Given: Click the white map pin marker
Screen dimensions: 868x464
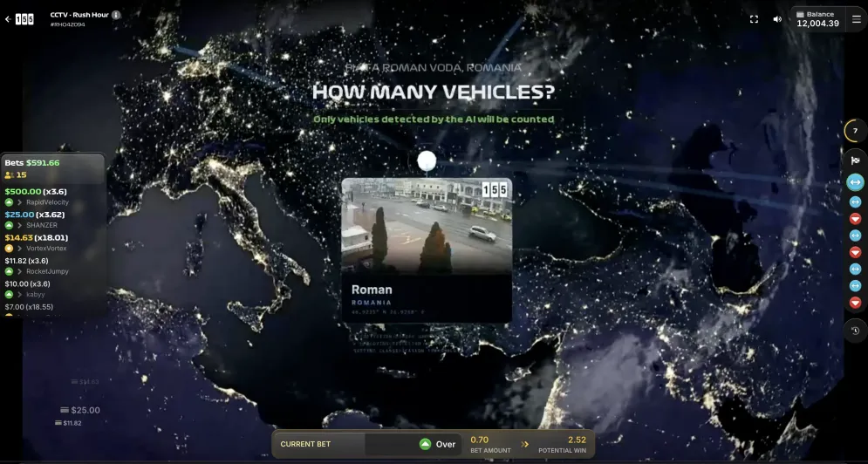Looking at the screenshot, I should point(427,161).
